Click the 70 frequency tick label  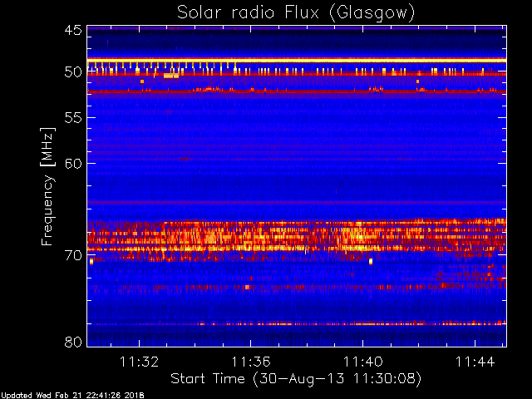pyautogui.click(x=73, y=255)
